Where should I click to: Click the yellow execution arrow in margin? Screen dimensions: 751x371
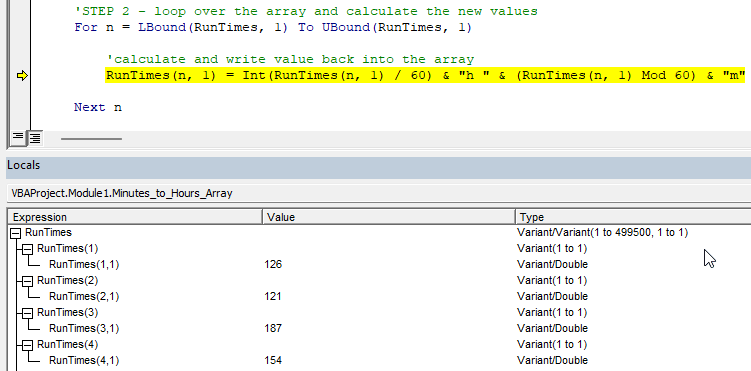(x=22, y=76)
